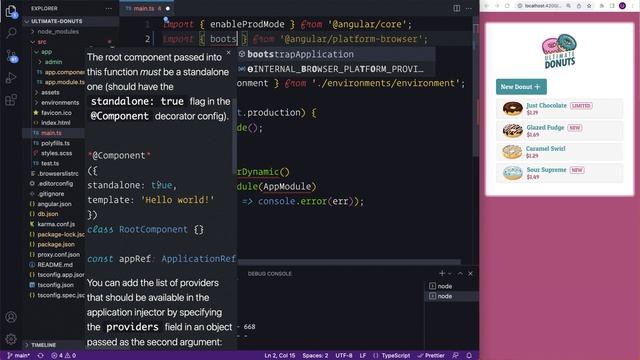This screenshot has height=360, width=640.
Task: Open the Source Control view
Action: click(x=11, y=56)
